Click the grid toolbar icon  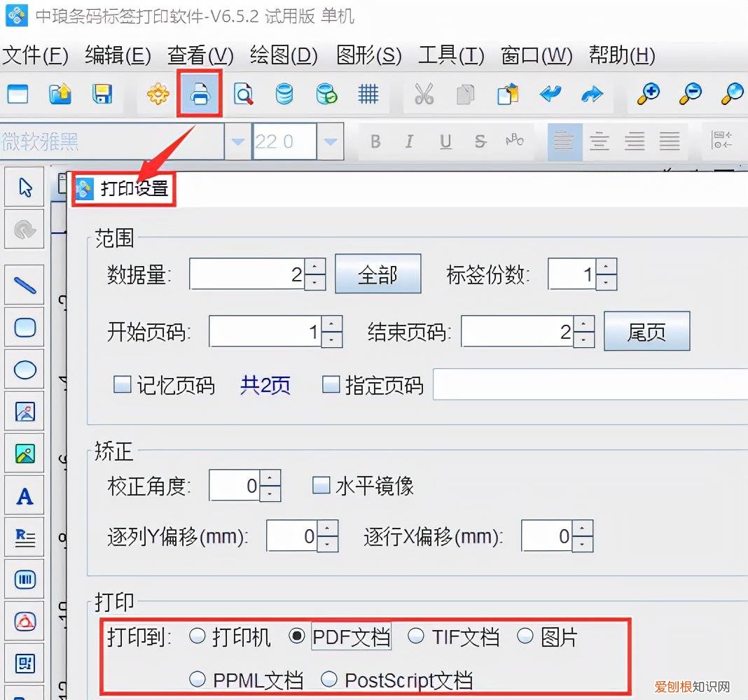[x=368, y=94]
